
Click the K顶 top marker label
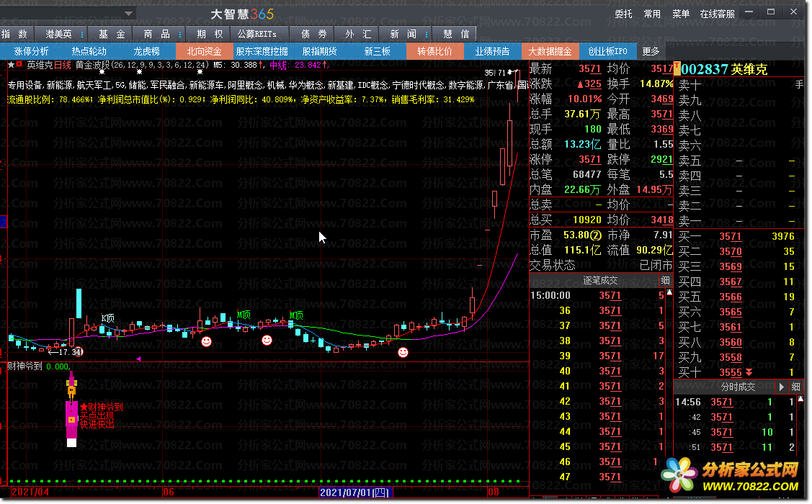[107, 318]
